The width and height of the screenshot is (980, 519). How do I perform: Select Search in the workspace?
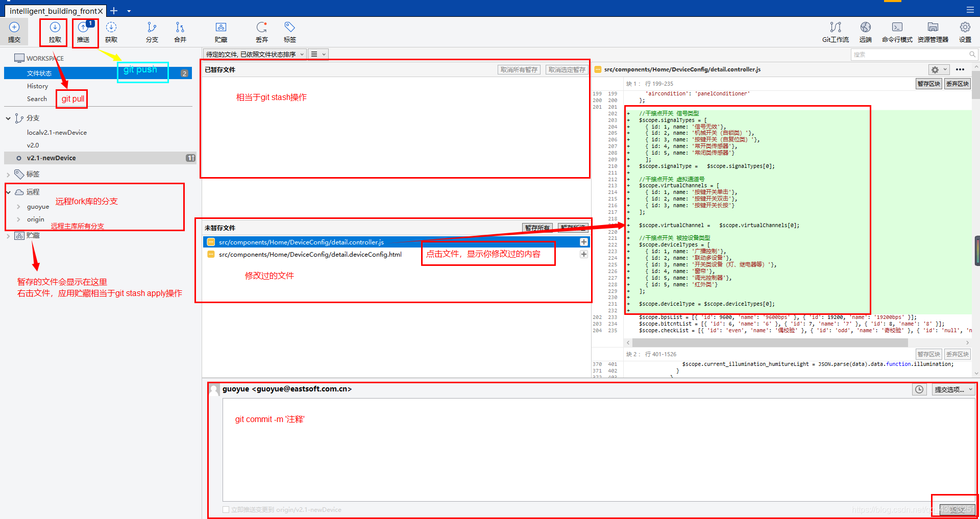pos(37,99)
